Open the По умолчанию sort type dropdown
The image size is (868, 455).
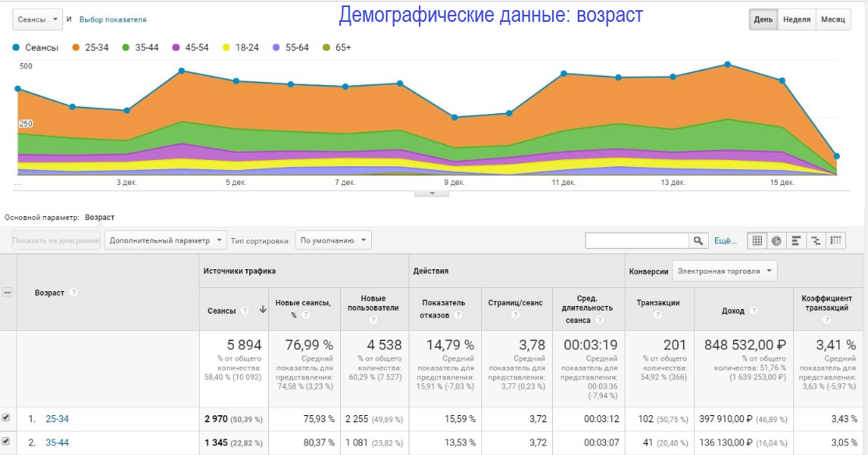tap(333, 240)
